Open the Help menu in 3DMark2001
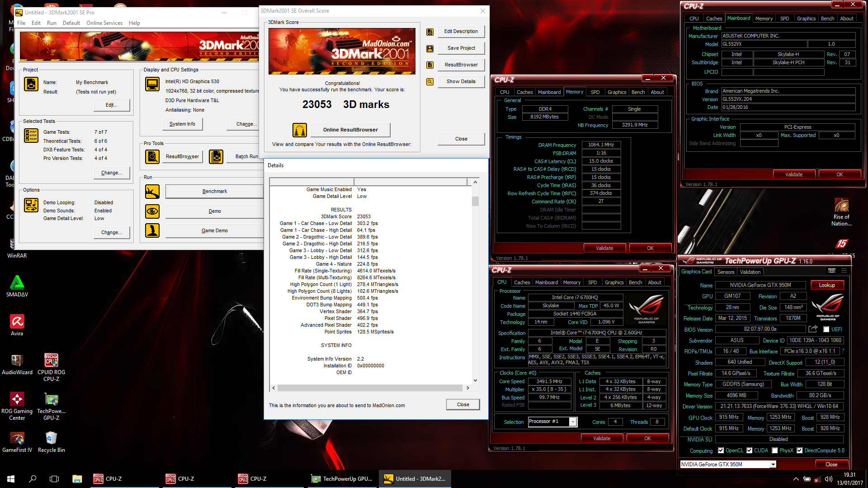This screenshot has height=488, width=868. click(134, 23)
